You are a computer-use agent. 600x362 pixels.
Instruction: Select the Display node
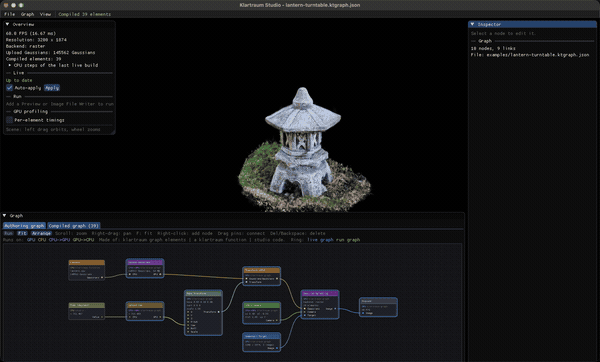pos(378,307)
